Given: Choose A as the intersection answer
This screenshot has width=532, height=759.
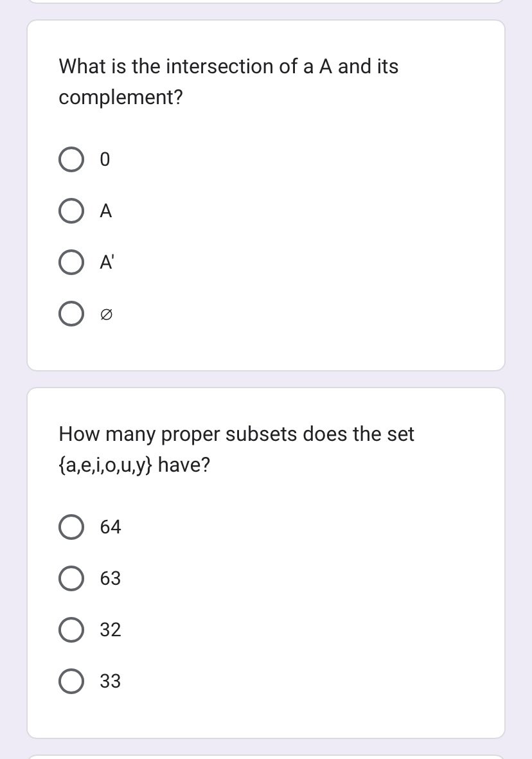Looking at the screenshot, I should pyautogui.click(x=71, y=211).
